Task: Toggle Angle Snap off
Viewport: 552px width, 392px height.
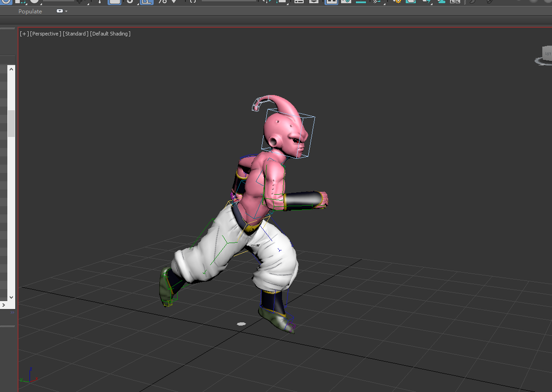Action: coord(146,1)
